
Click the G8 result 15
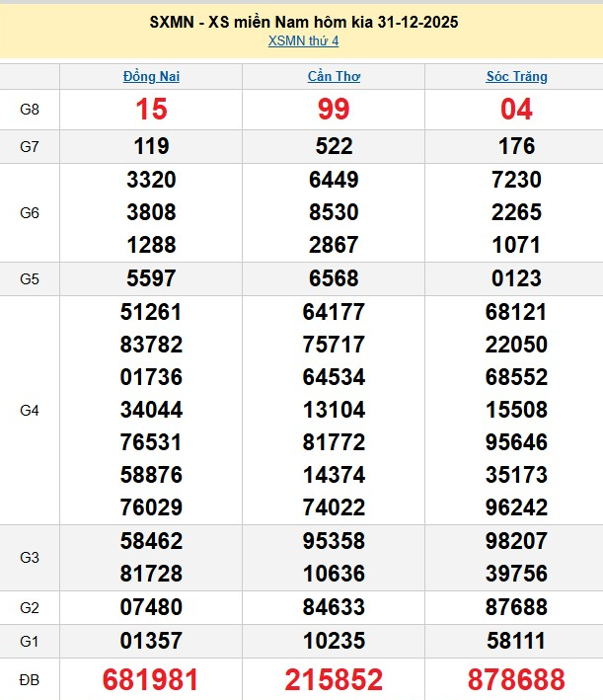click(151, 110)
